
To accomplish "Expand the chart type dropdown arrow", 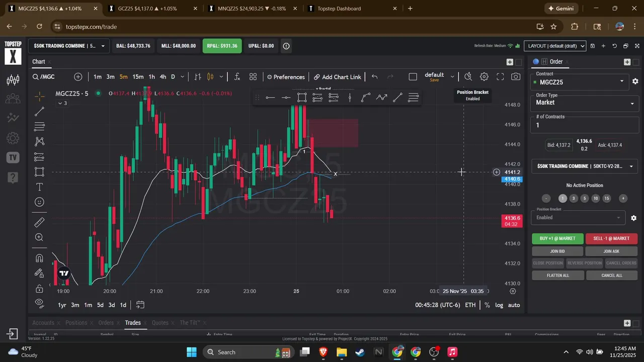I will click(x=221, y=77).
